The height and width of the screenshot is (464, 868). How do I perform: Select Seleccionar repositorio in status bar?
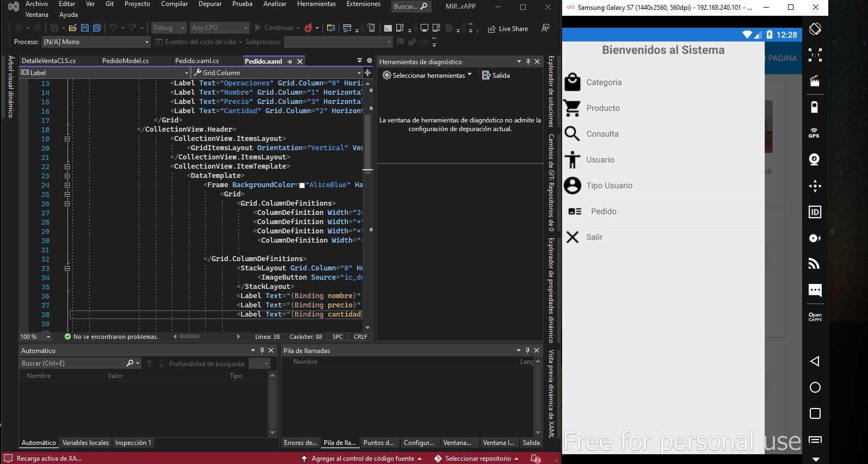pyautogui.click(x=476, y=459)
